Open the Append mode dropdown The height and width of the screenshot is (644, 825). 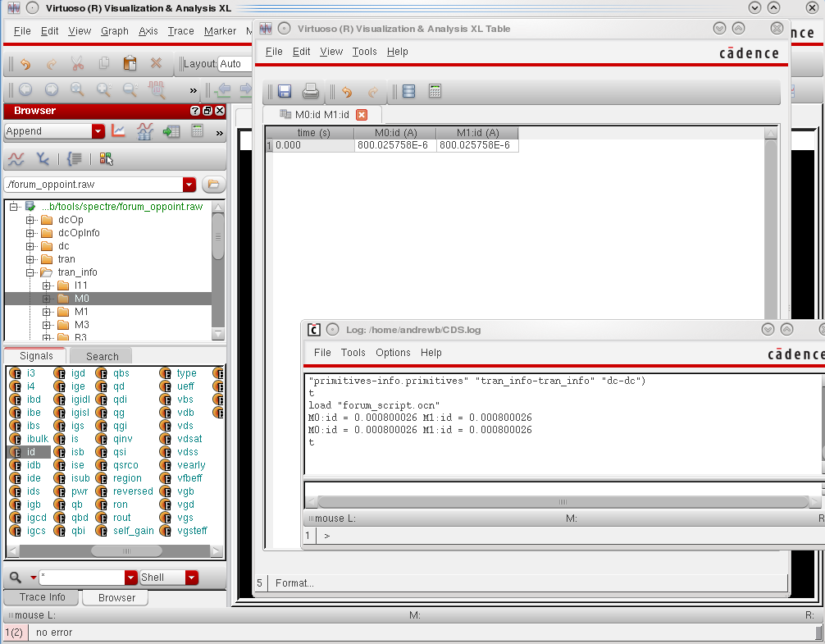[x=98, y=131]
